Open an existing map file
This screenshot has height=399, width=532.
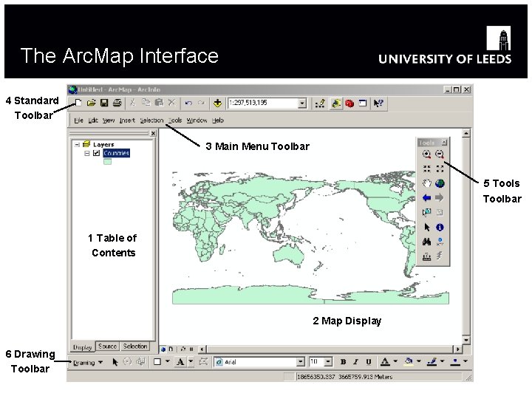pyautogui.click(x=91, y=103)
